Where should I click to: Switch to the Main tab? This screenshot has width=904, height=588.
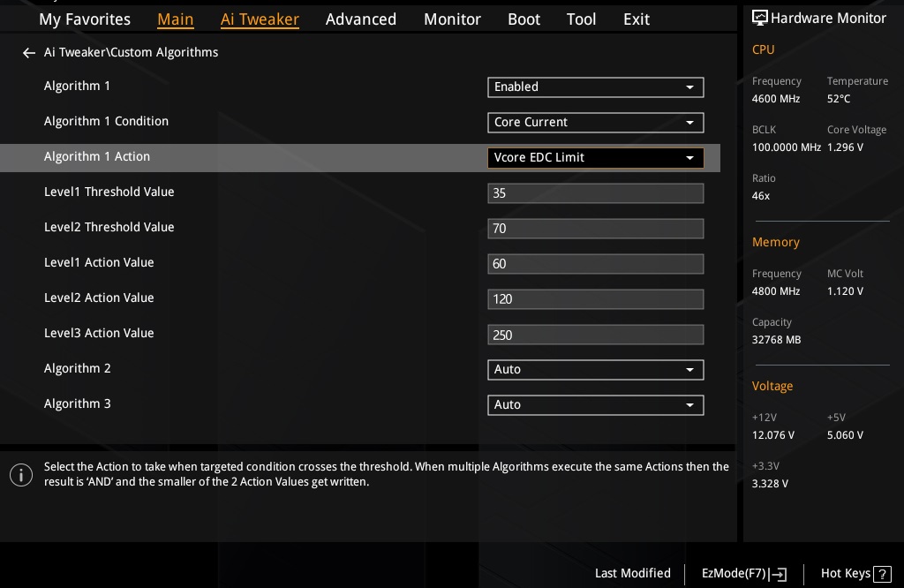coord(176,19)
